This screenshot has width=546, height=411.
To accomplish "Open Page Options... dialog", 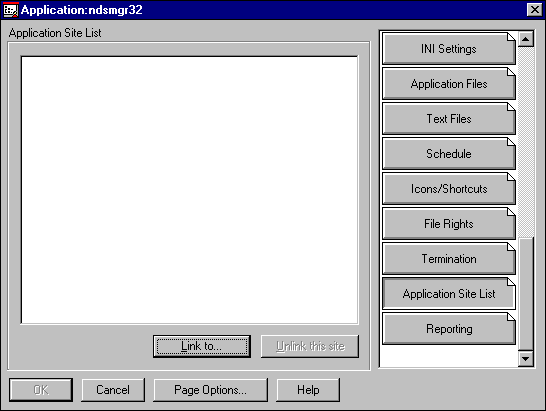I will point(211,390).
